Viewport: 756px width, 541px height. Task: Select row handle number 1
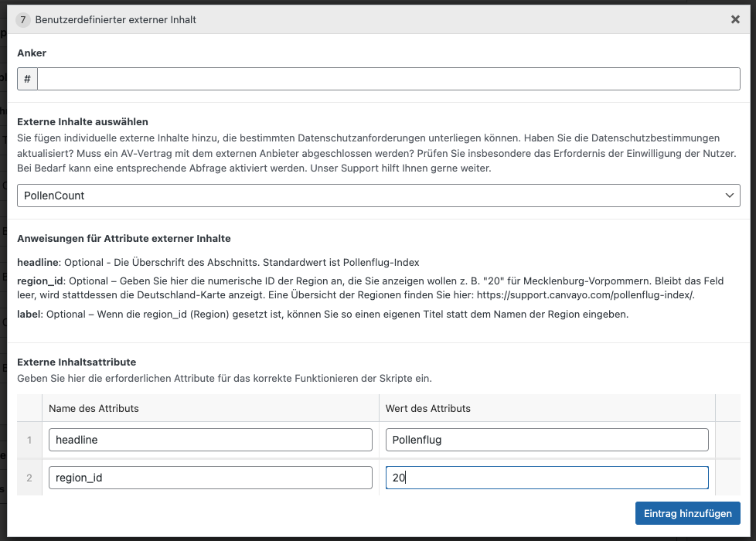point(29,440)
